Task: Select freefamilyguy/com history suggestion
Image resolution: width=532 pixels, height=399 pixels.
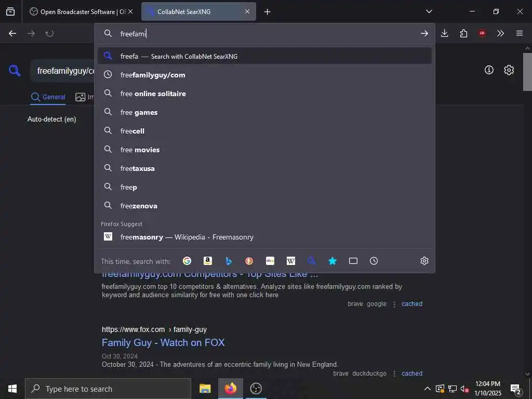Action: pyautogui.click(x=264, y=75)
